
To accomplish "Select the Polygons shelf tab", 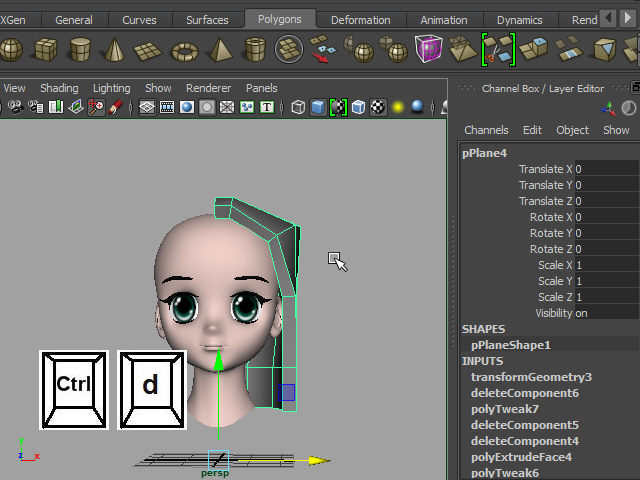I will [280, 19].
